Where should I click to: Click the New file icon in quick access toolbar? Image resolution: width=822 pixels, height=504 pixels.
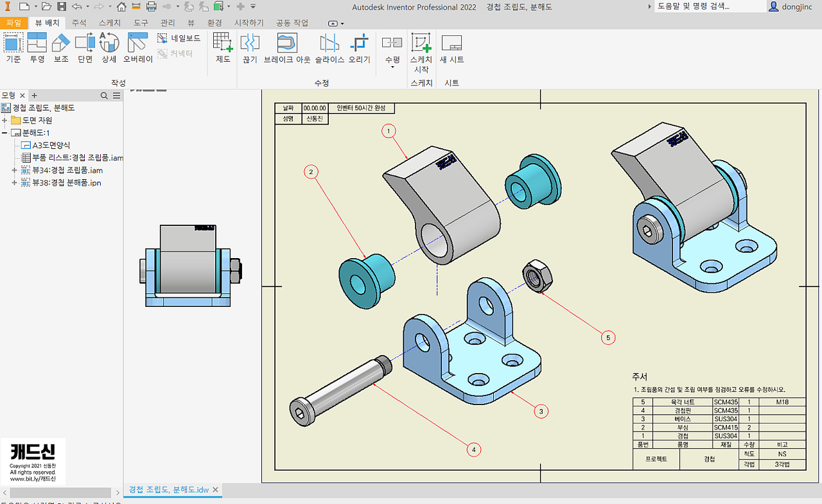click(23, 6)
